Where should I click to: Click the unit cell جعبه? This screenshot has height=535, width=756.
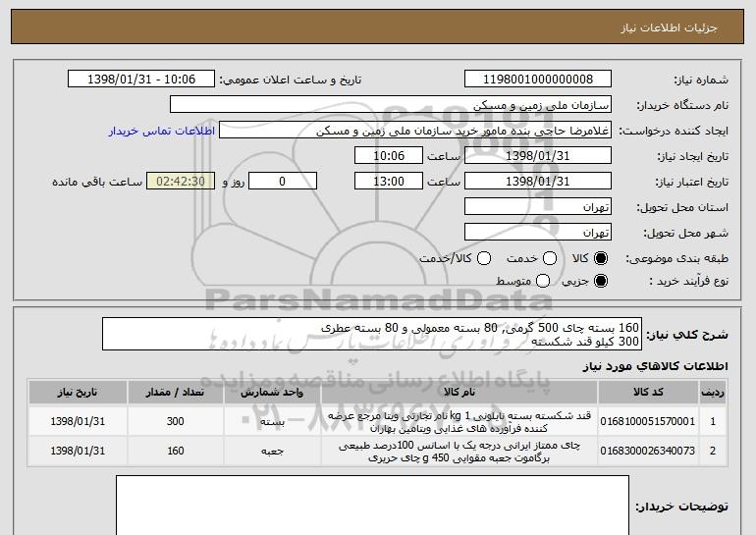coord(272,452)
